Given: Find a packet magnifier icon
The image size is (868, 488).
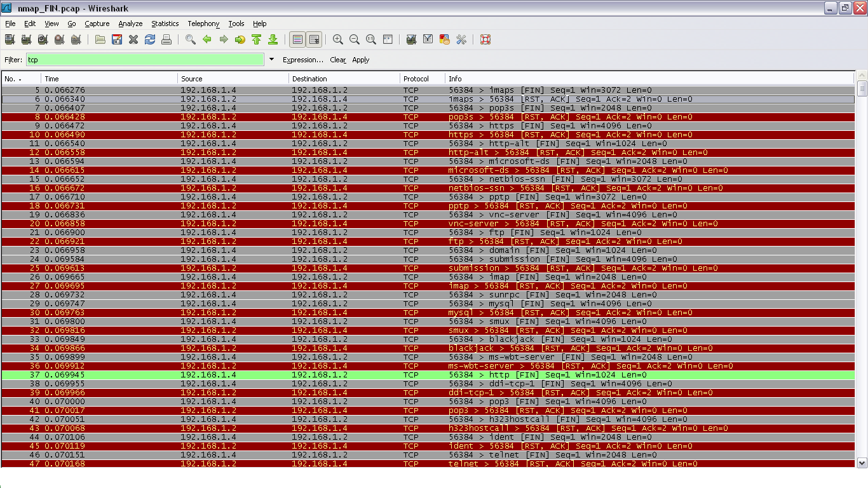Looking at the screenshot, I should coord(191,39).
